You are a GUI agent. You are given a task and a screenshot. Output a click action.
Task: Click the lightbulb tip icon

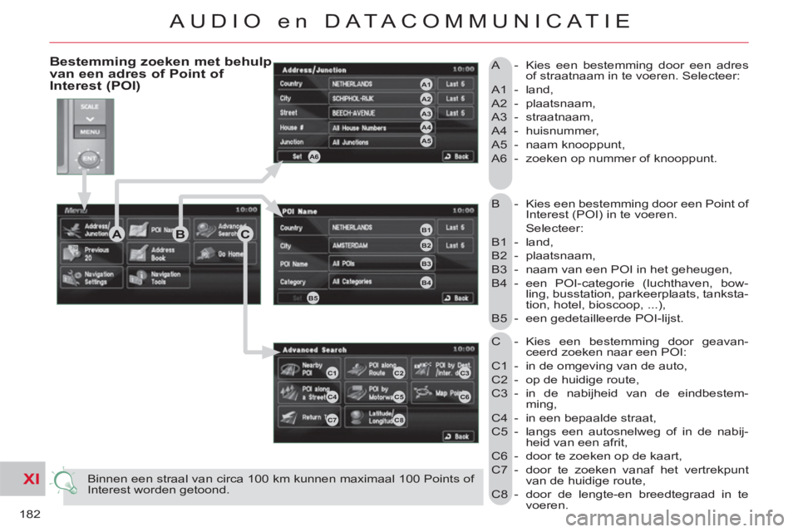(65, 481)
